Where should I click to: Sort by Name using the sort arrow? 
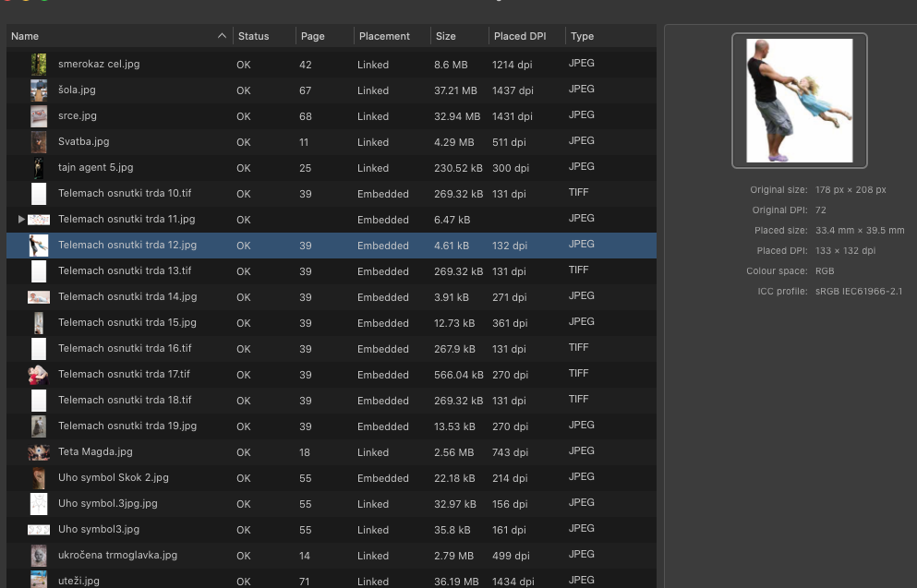(222, 36)
